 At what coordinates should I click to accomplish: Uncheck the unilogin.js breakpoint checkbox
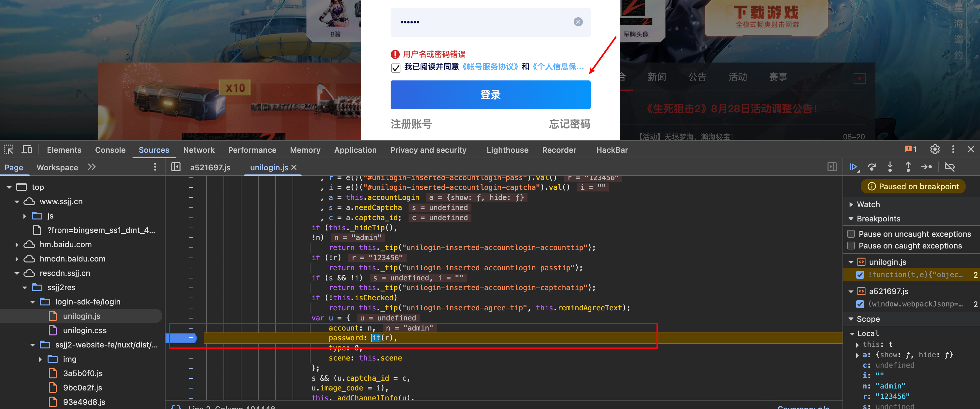tap(860, 275)
